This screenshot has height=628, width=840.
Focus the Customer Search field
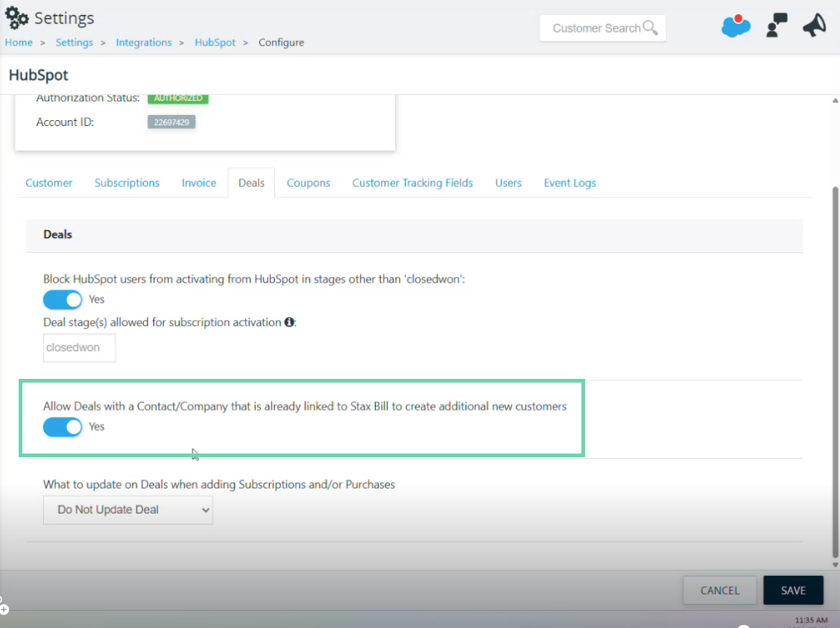pos(603,28)
